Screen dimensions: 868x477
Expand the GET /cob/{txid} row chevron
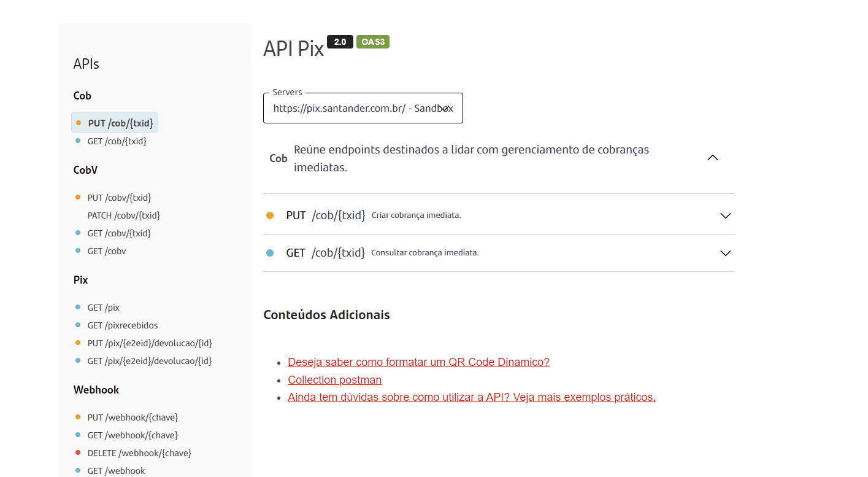(x=725, y=253)
